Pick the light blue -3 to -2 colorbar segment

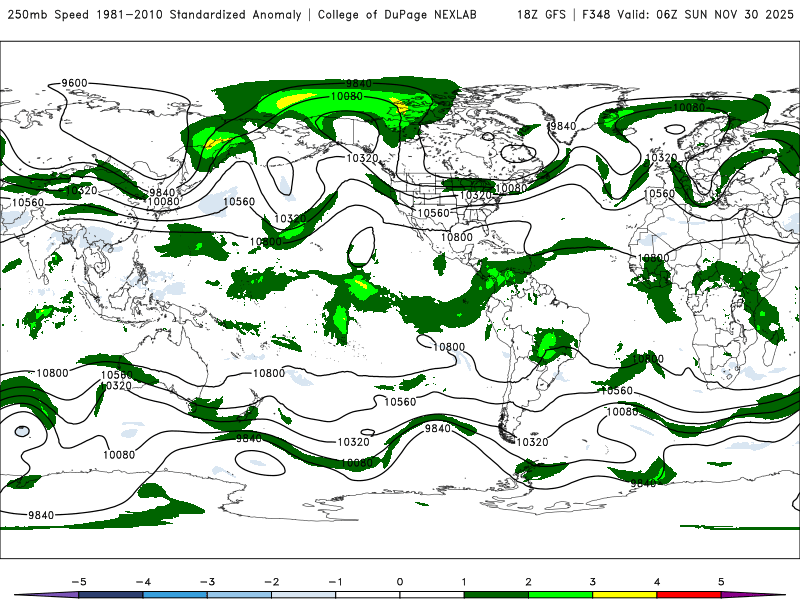coord(239,595)
